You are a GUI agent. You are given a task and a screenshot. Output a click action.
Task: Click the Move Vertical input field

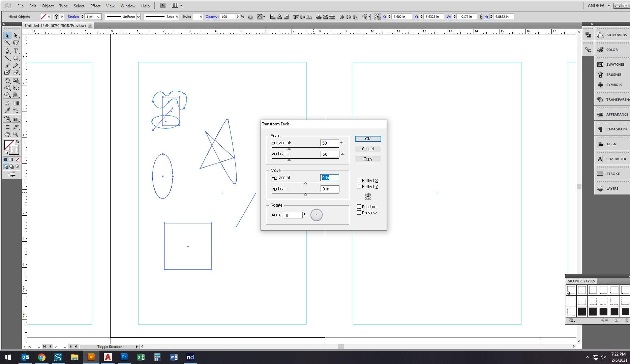pyautogui.click(x=330, y=188)
